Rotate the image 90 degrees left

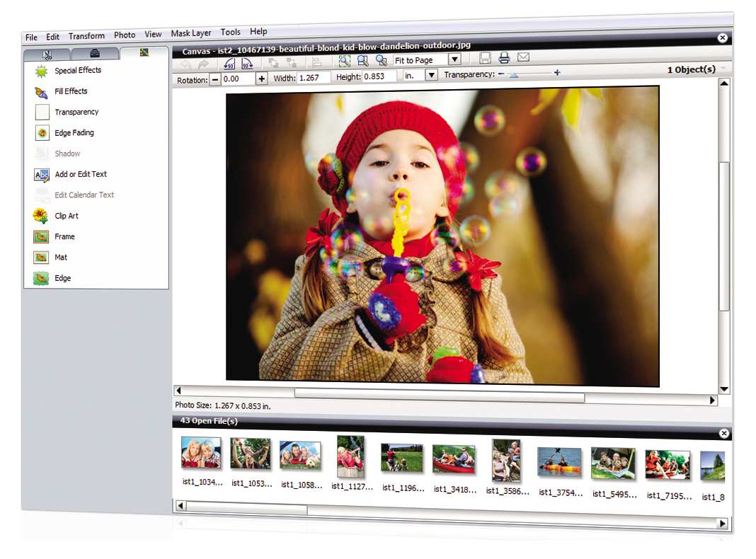(x=229, y=62)
